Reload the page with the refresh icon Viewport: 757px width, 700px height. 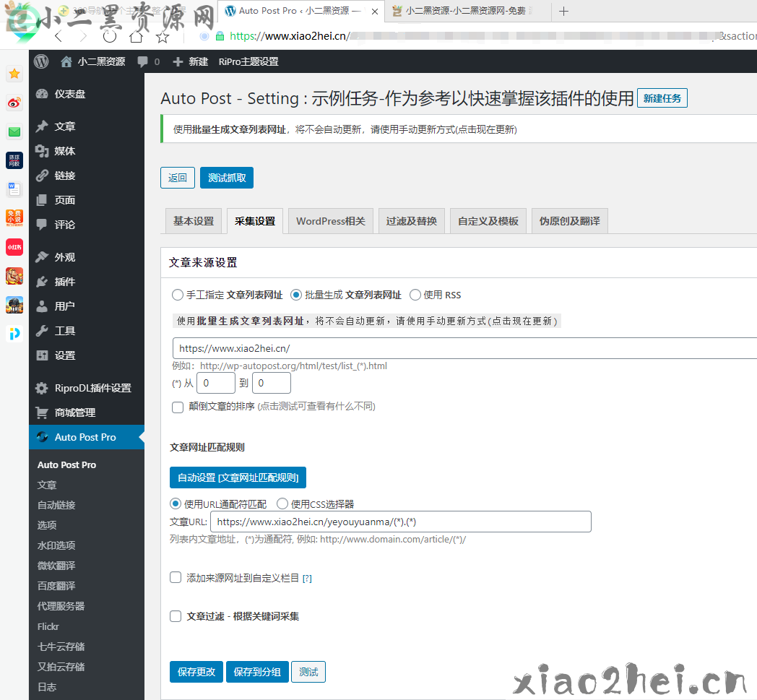[x=110, y=36]
